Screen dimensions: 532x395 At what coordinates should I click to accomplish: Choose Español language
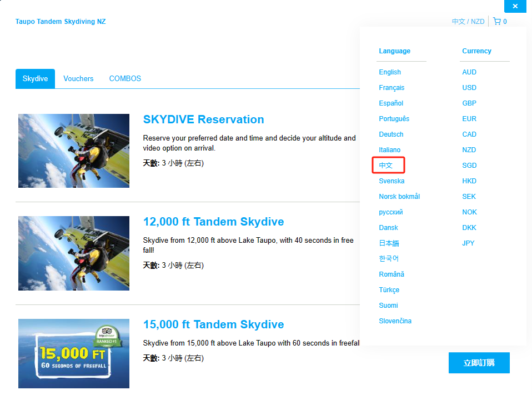pyautogui.click(x=391, y=103)
